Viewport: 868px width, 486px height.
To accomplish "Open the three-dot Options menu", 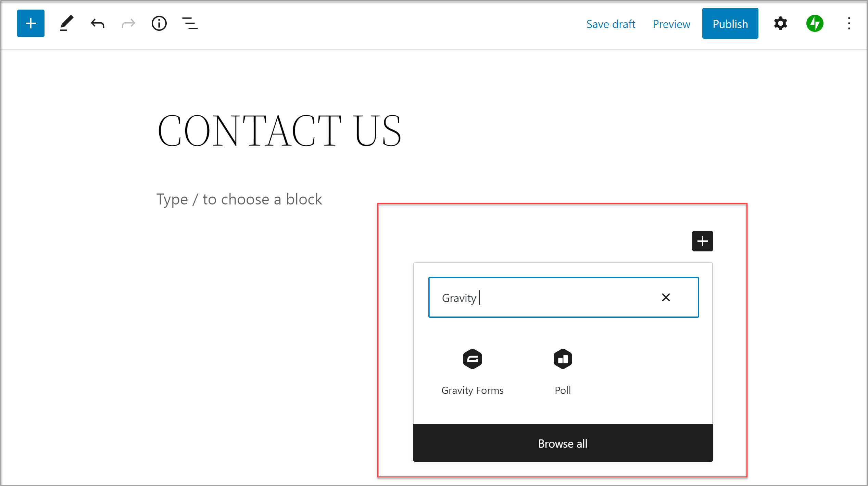I will 849,24.
